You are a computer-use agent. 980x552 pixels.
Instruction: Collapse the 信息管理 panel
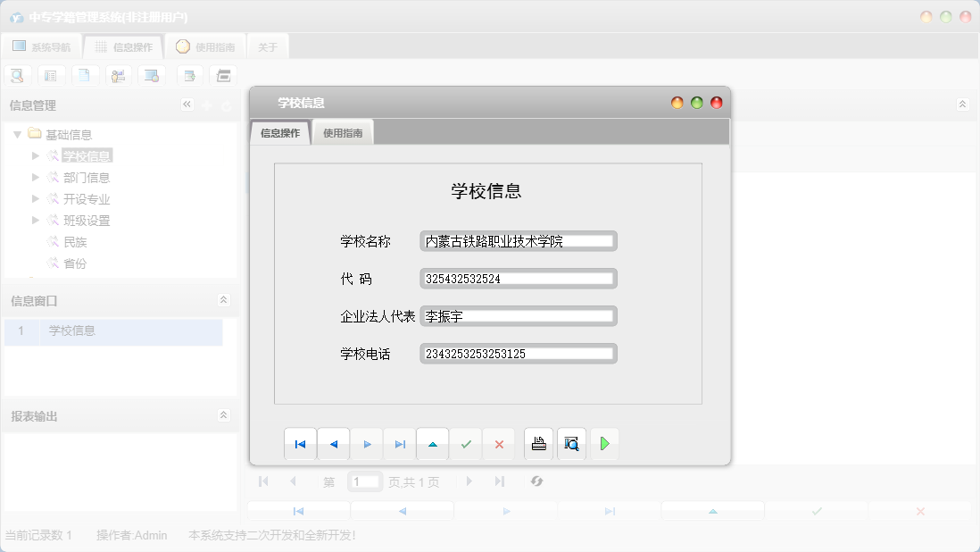tap(187, 104)
